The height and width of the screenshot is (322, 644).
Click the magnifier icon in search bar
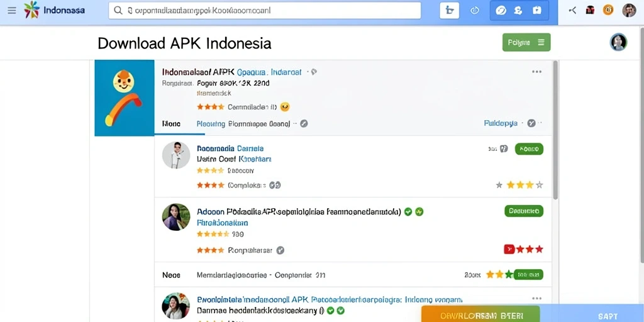click(x=118, y=11)
